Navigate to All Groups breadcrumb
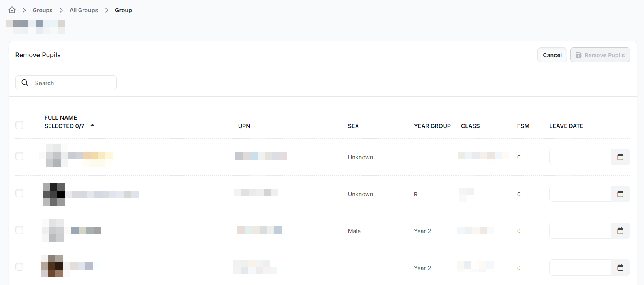Screen dimensions: 644x285 click(84, 10)
